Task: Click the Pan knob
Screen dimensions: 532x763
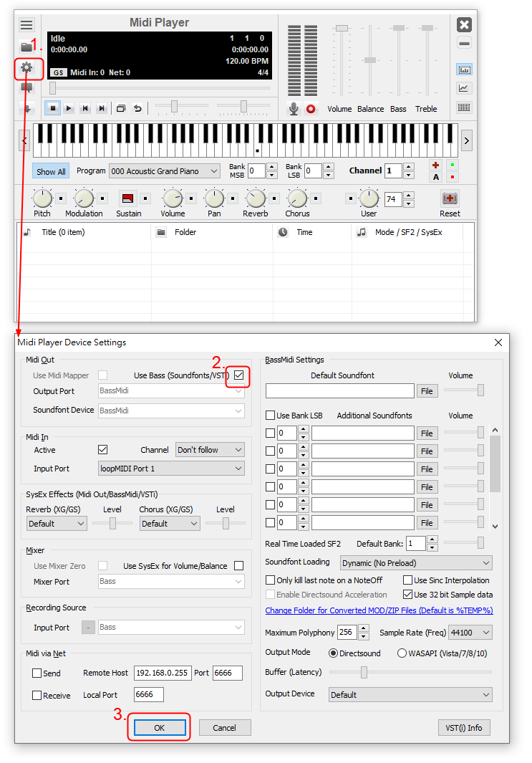Action: click(x=214, y=198)
